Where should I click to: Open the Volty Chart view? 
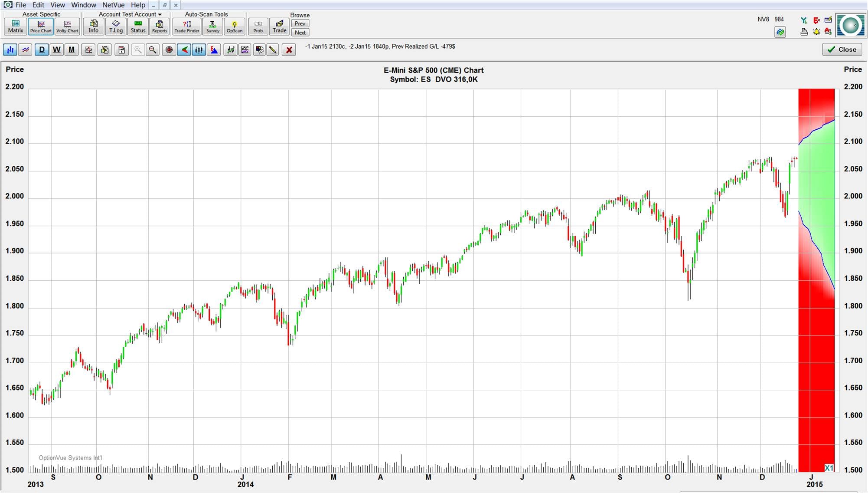pos(67,26)
